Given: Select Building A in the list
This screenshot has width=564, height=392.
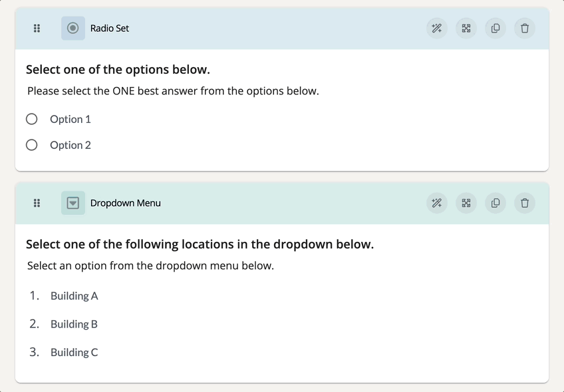Looking at the screenshot, I should 74,296.
